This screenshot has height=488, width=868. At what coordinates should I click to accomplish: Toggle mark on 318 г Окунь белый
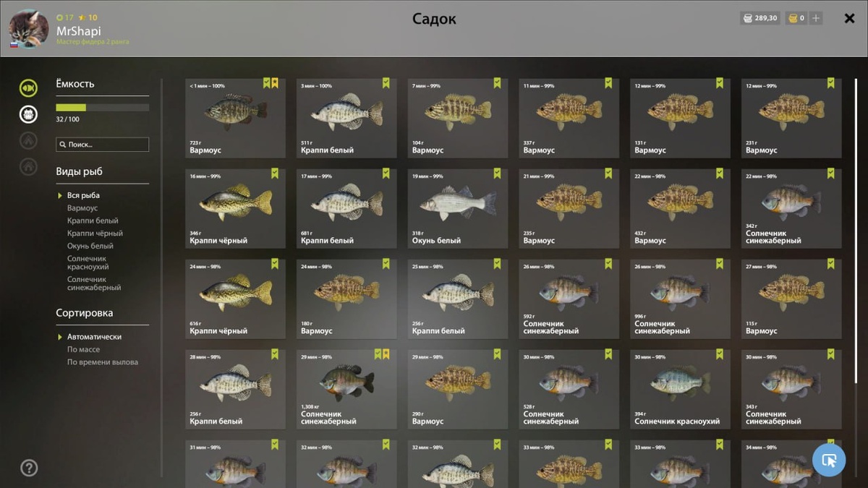click(497, 174)
